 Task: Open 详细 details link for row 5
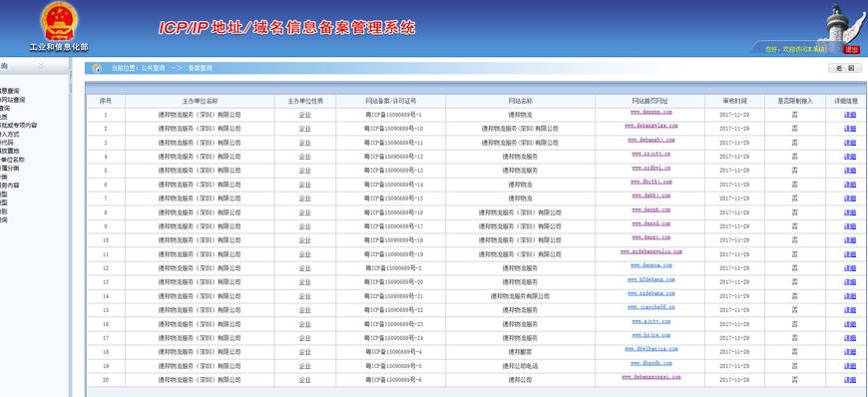coord(850,171)
